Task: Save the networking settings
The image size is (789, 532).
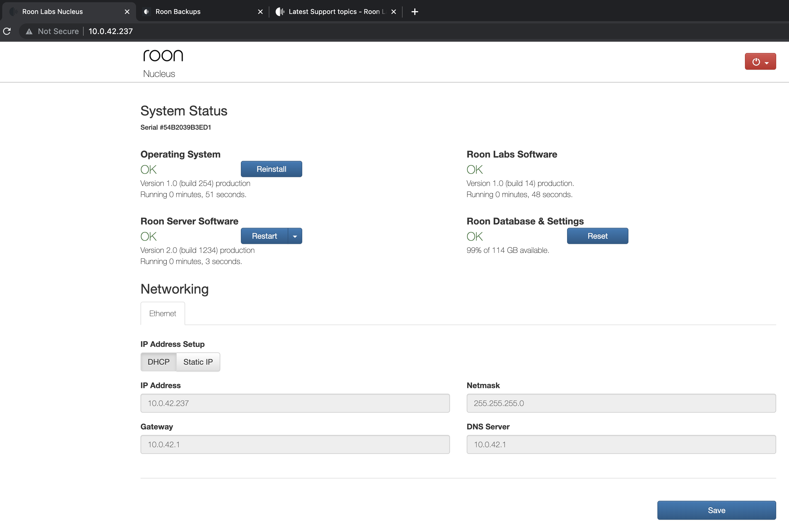Action: (x=716, y=510)
